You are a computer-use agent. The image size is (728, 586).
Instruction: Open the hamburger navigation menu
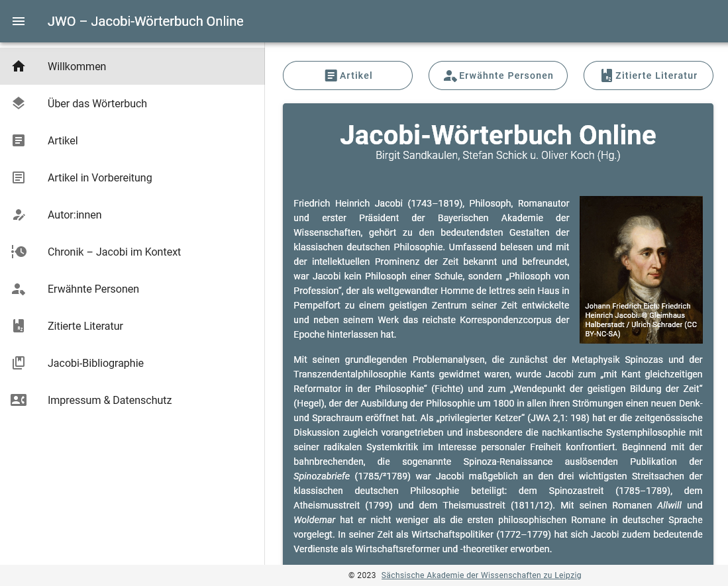[19, 21]
